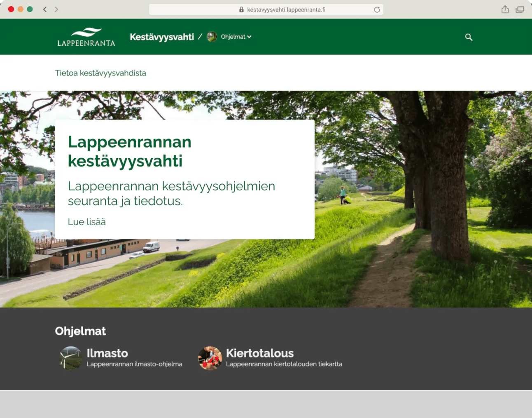Click the Ilmasto wind turbine thumbnail

70,358
